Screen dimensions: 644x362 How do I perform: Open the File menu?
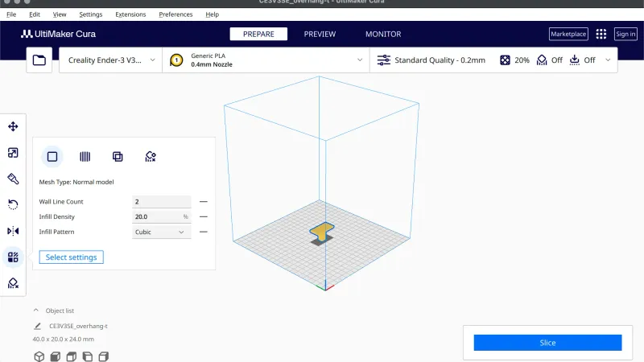coord(11,14)
